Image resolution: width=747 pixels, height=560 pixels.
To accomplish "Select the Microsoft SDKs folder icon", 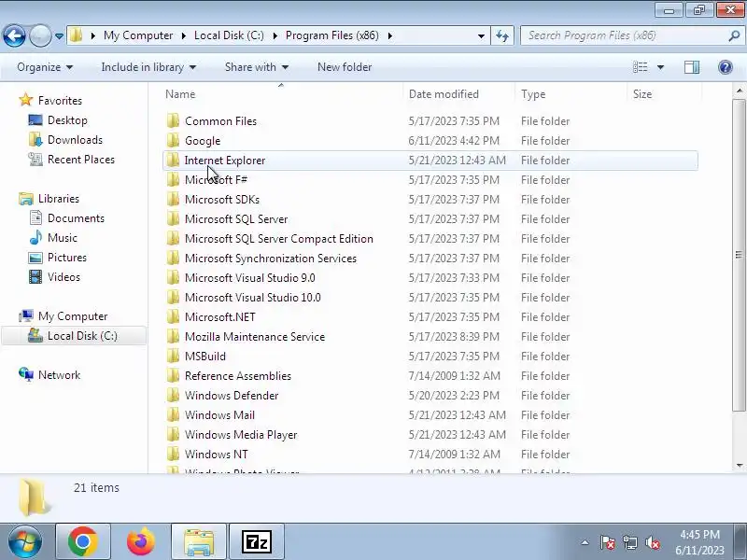I will pyautogui.click(x=173, y=199).
